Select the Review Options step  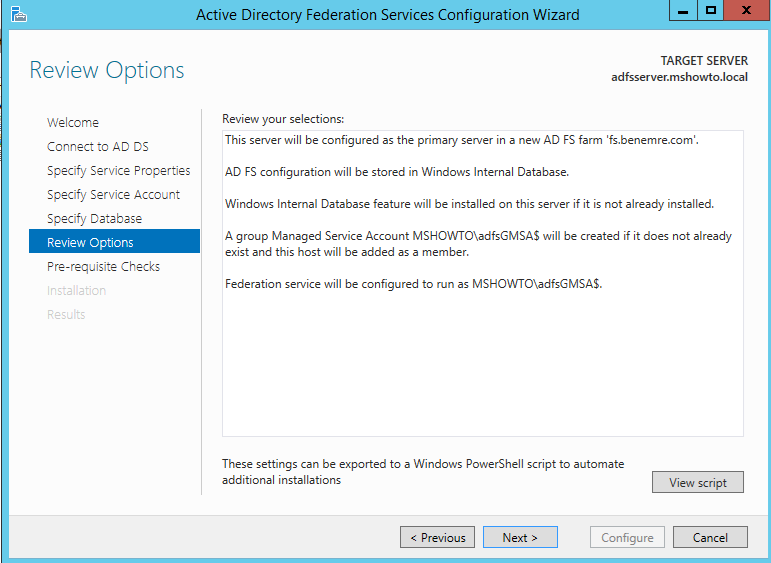pyautogui.click(x=115, y=241)
